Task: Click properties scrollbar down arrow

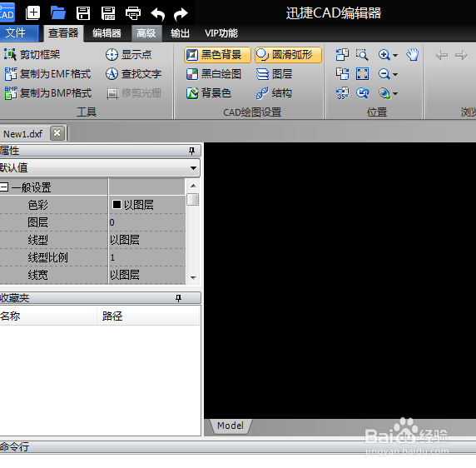Action: (193, 277)
